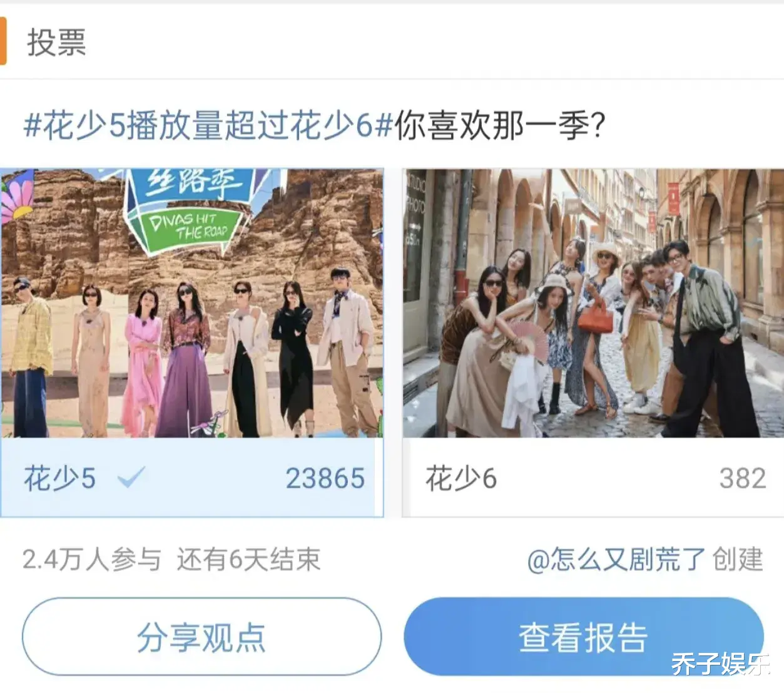
Task: Open the 花少5 desert poster image
Action: click(x=191, y=303)
